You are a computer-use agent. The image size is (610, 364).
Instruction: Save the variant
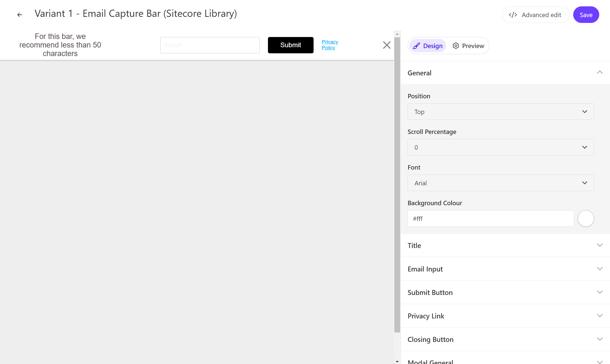[586, 15]
